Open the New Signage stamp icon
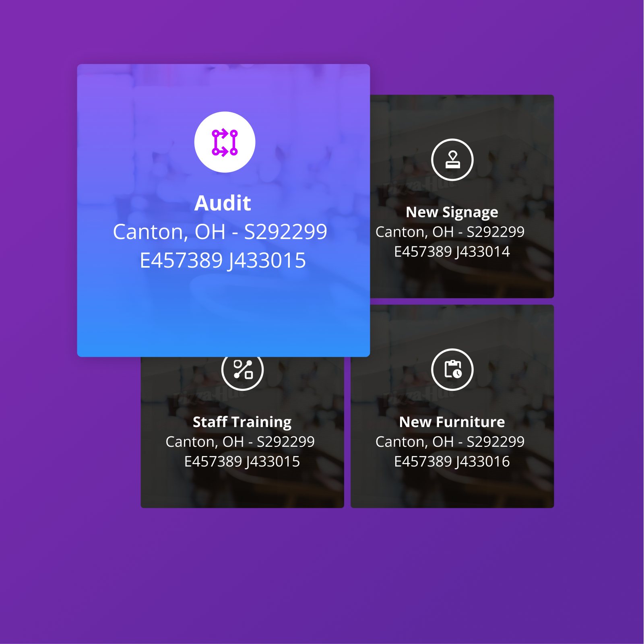Image resolution: width=644 pixels, height=644 pixels. pos(452,160)
